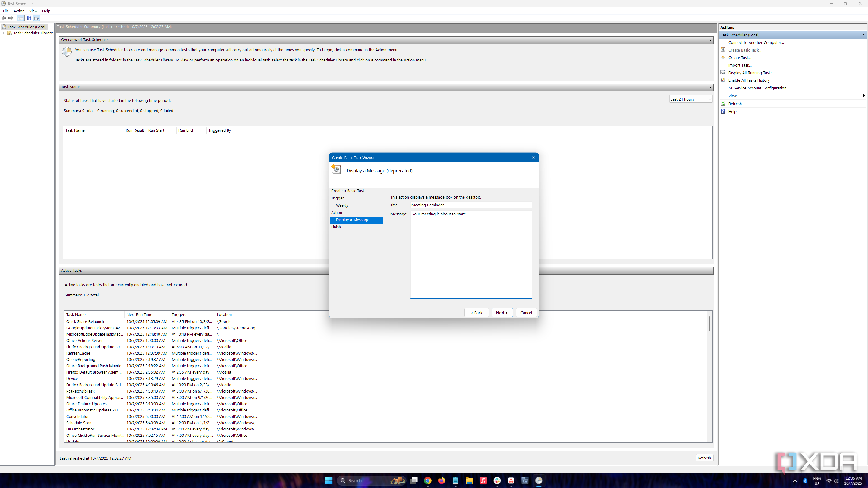Collapse Task Scheduler (Local) actions group
The width and height of the screenshot is (868, 488).
pos(863,35)
